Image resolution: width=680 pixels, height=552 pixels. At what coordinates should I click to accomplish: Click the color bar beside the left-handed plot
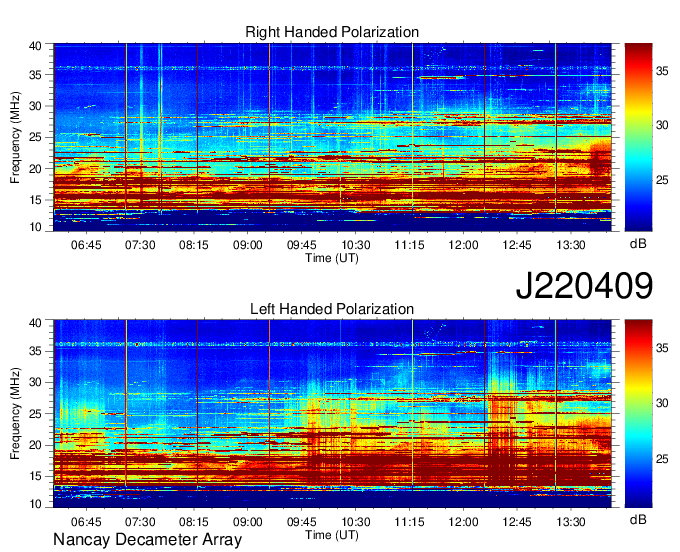pos(638,413)
